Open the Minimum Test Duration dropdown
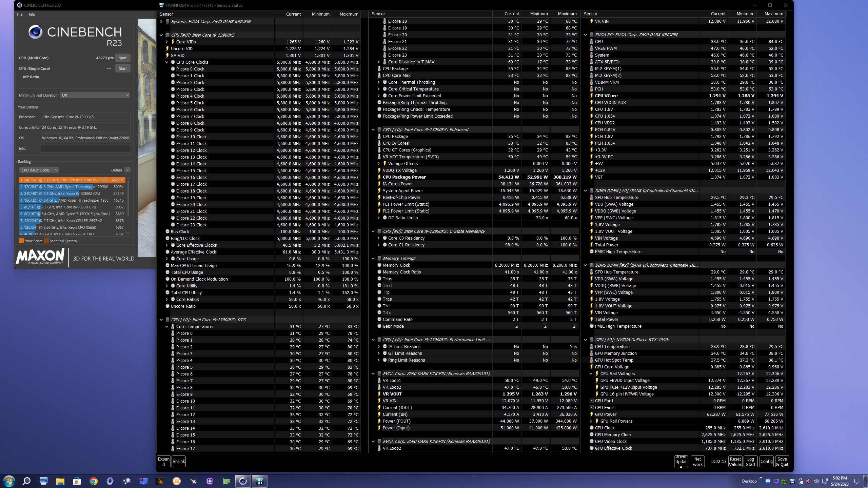 coord(95,95)
